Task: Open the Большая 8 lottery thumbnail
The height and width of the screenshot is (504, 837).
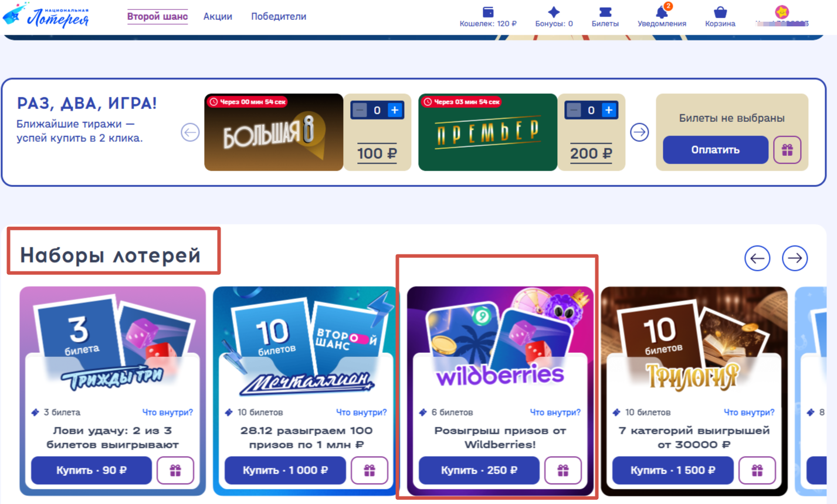Action: 273,132
